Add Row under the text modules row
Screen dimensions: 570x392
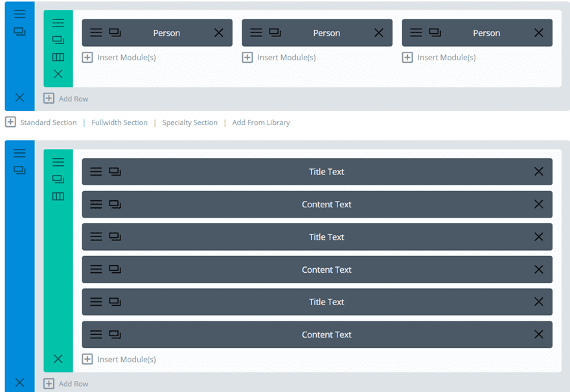click(x=66, y=384)
